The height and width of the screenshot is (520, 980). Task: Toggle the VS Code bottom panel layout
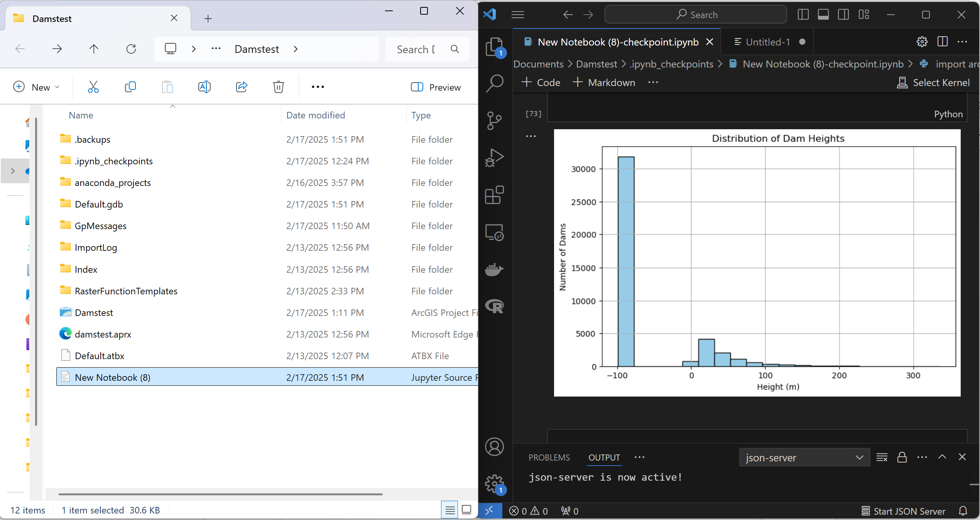click(823, 15)
